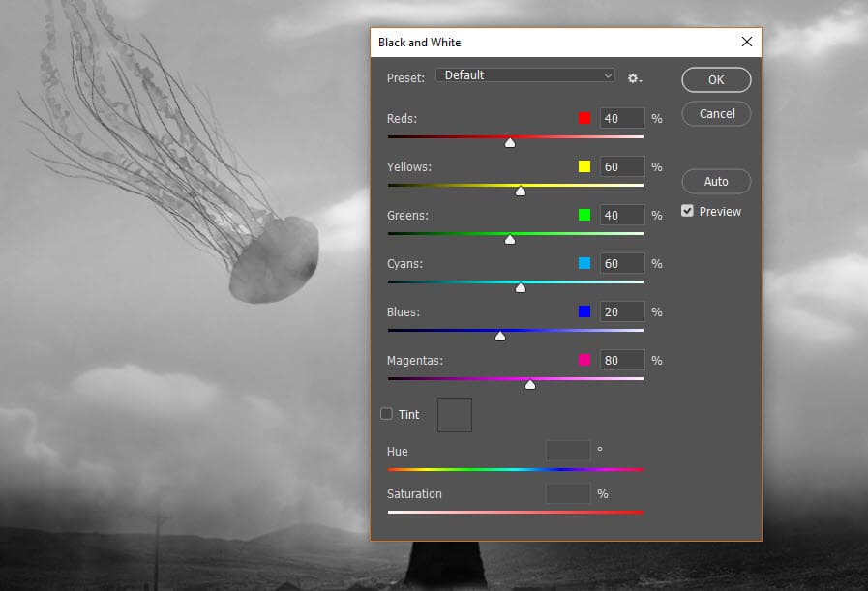This screenshot has height=591, width=868.
Task: Focus the Magentas value field
Action: click(622, 360)
